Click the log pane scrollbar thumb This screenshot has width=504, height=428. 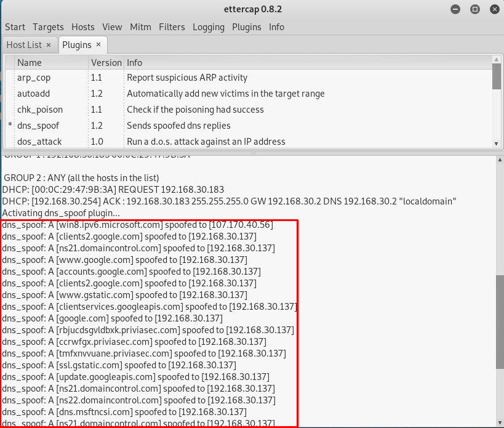500,322
